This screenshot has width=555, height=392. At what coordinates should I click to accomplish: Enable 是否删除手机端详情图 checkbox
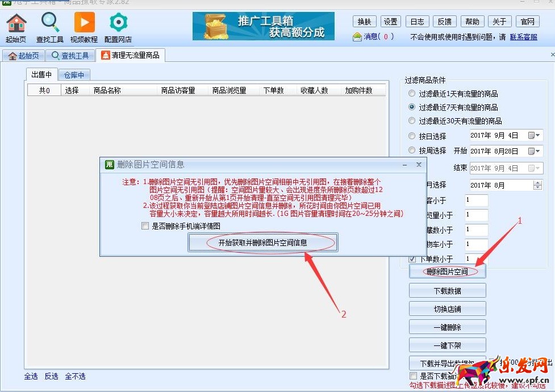pos(145,226)
